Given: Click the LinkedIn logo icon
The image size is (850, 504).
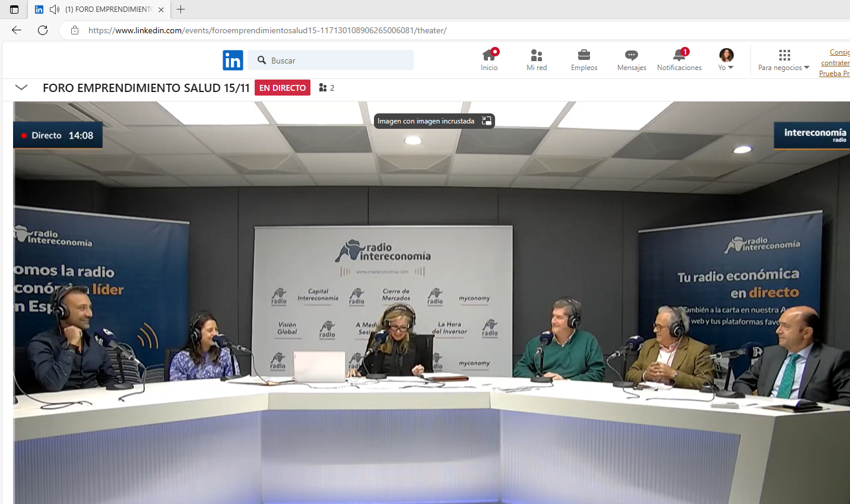Looking at the screenshot, I should coord(233,60).
